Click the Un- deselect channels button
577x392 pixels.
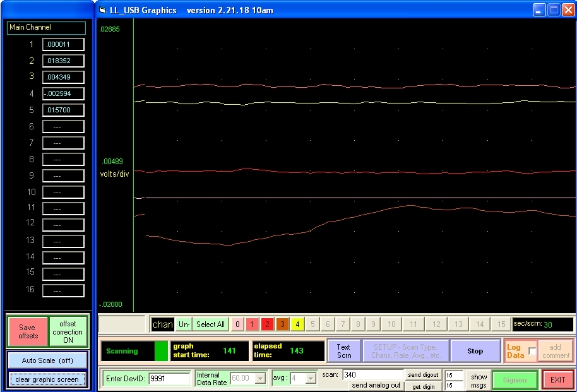pos(184,324)
